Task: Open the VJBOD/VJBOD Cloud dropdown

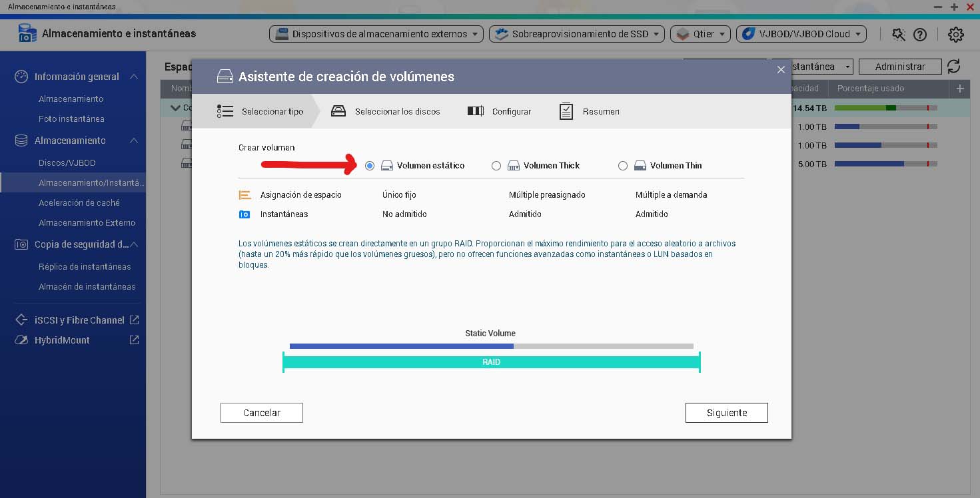Action: 801,34
